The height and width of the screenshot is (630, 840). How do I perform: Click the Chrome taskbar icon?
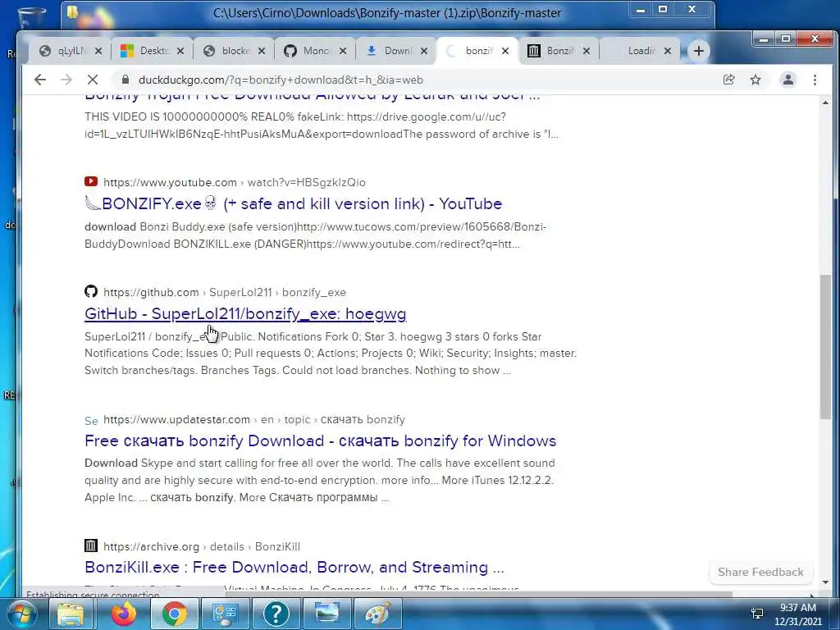tap(175, 614)
